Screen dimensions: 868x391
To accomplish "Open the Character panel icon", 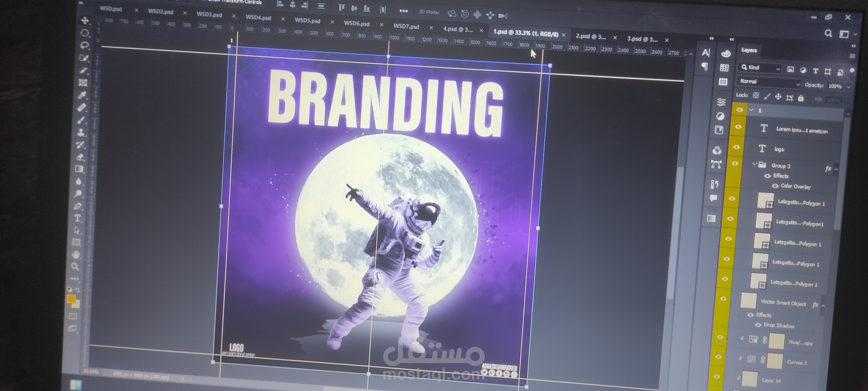I will 706,53.
